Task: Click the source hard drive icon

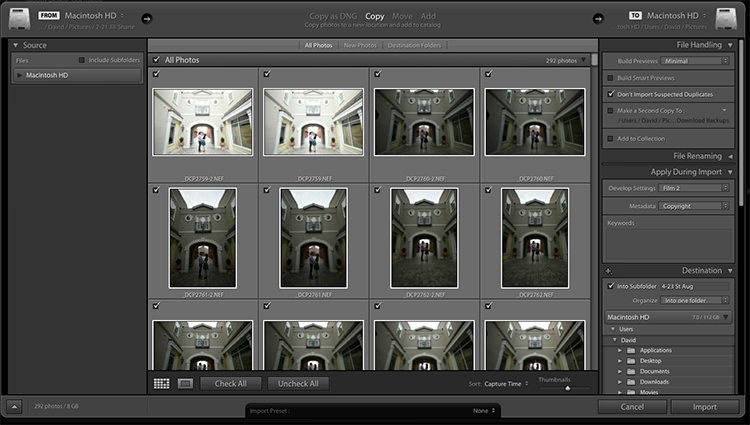Action: 20,19
